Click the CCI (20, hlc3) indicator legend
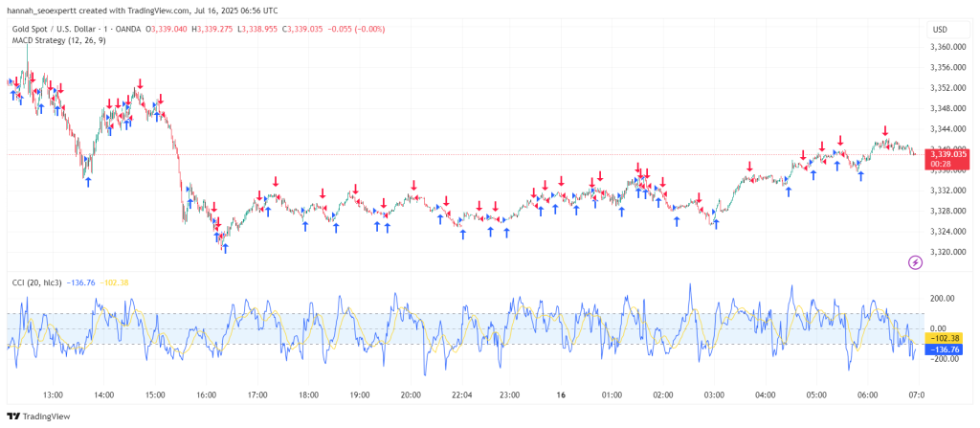The height and width of the screenshot is (428, 980). (x=37, y=282)
